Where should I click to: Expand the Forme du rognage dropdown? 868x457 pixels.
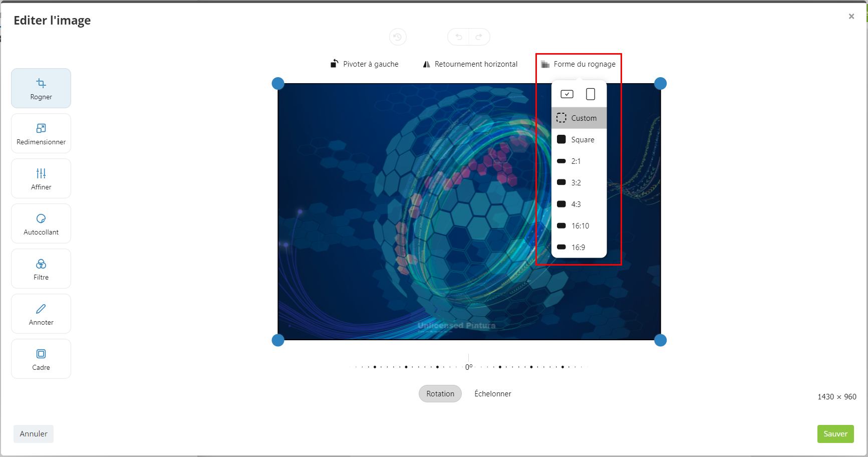[x=578, y=64]
